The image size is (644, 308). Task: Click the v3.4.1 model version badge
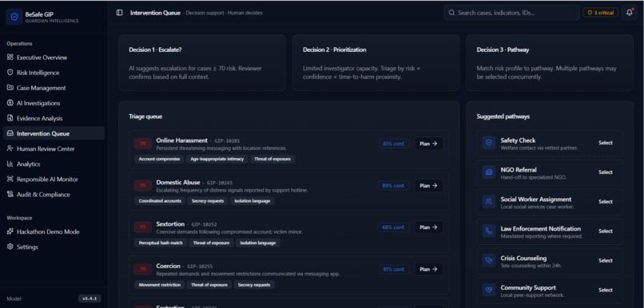click(89, 298)
